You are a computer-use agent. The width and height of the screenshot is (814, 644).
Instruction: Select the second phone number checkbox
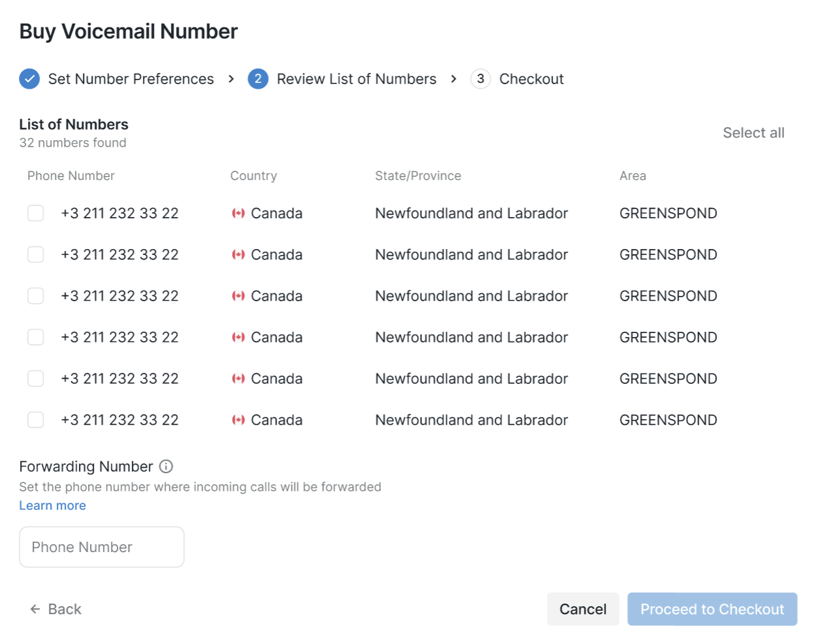pos(36,254)
